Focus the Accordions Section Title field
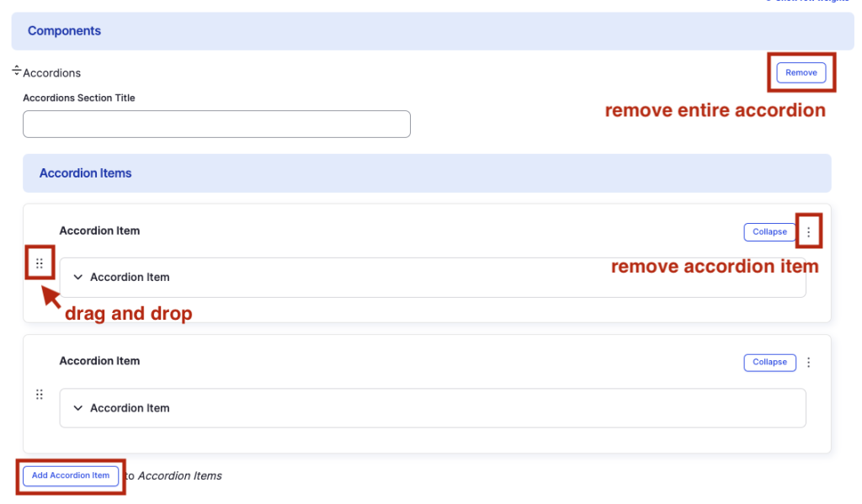Screen dimensions: 862x504 (x=216, y=125)
